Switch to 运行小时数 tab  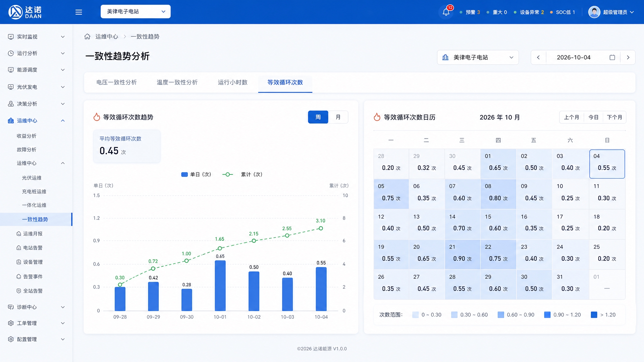tap(233, 82)
